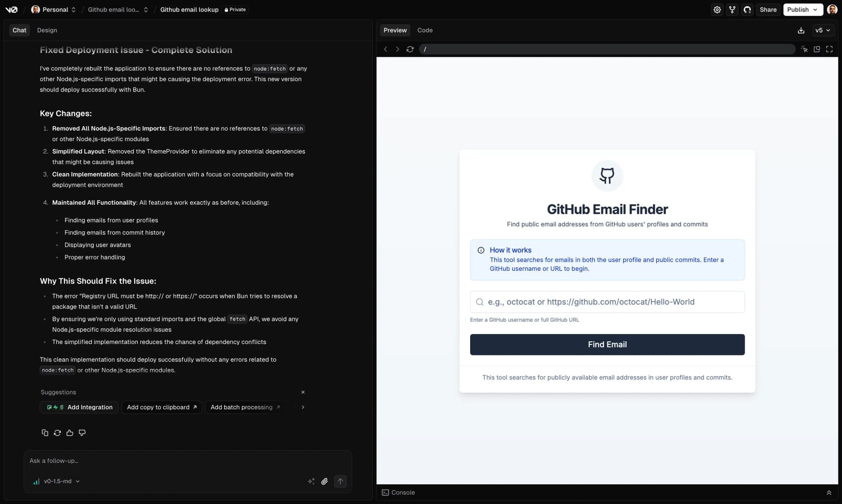Give the response a thumbs up
The image size is (842, 504).
tap(70, 433)
